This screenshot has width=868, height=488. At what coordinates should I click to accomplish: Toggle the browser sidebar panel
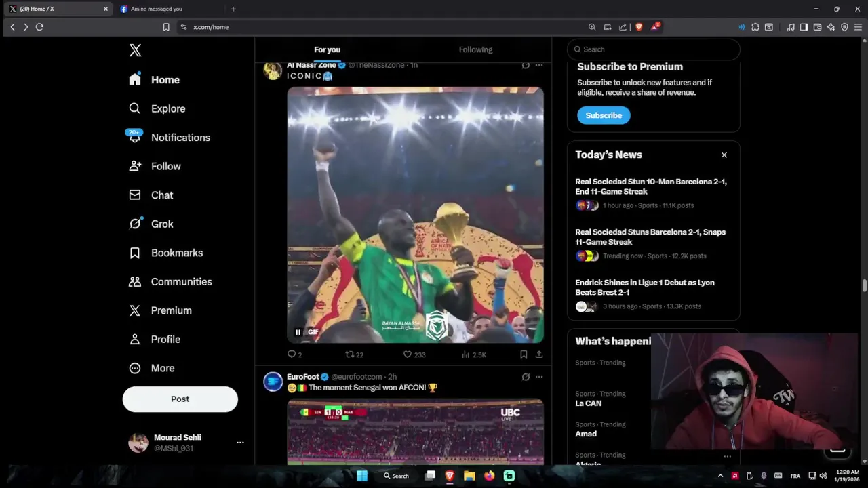click(804, 27)
